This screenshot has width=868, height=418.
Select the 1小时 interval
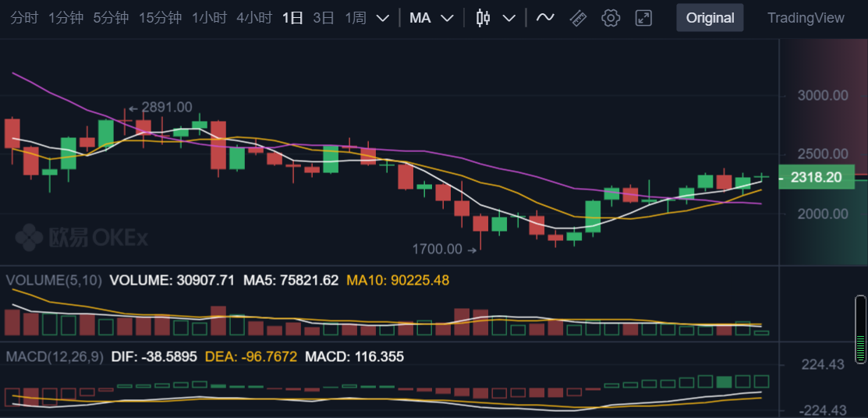tap(209, 18)
